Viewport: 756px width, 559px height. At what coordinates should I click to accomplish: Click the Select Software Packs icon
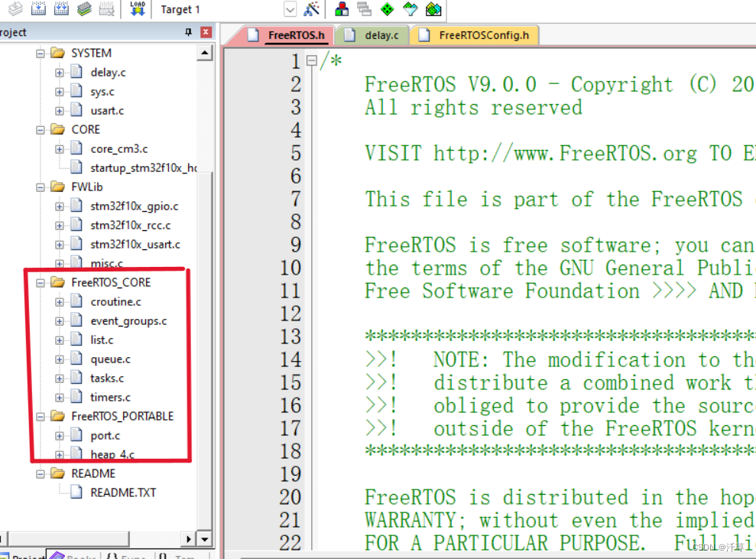410,8
